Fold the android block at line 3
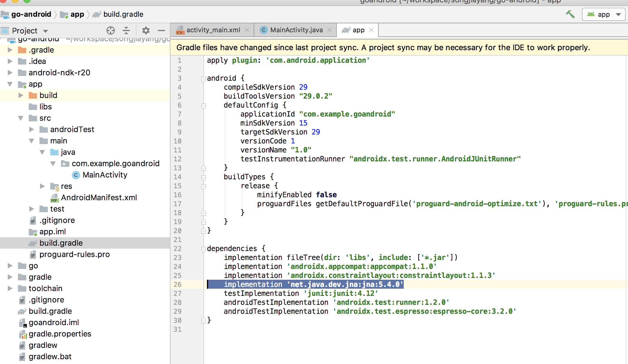 [204, 79]
